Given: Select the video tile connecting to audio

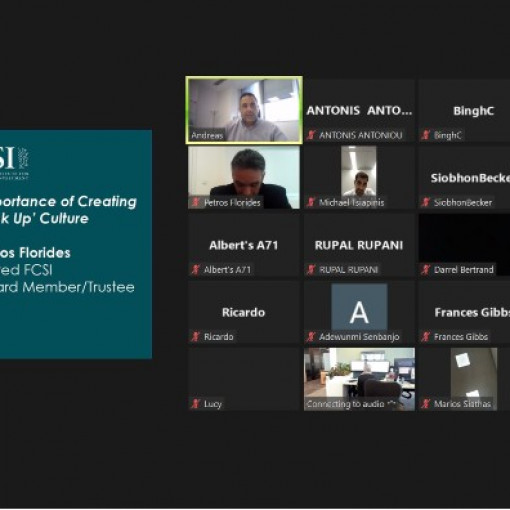Looking at the screenshot, I should tap(359, 379).
